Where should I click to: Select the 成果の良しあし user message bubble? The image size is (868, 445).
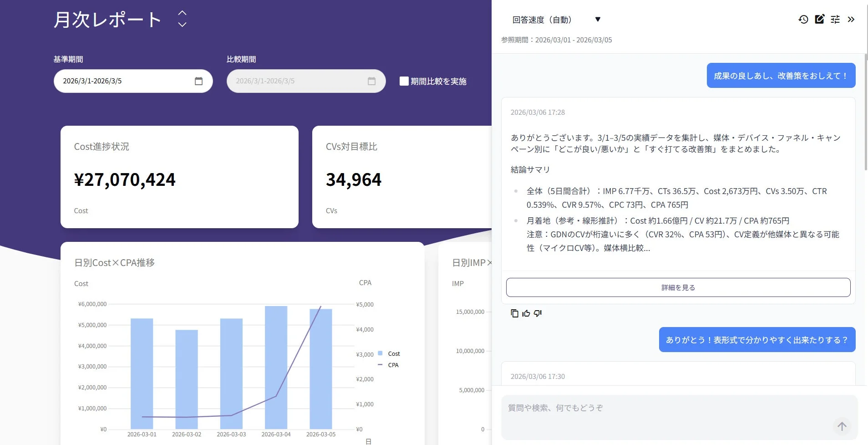click(x=780, y=75)
